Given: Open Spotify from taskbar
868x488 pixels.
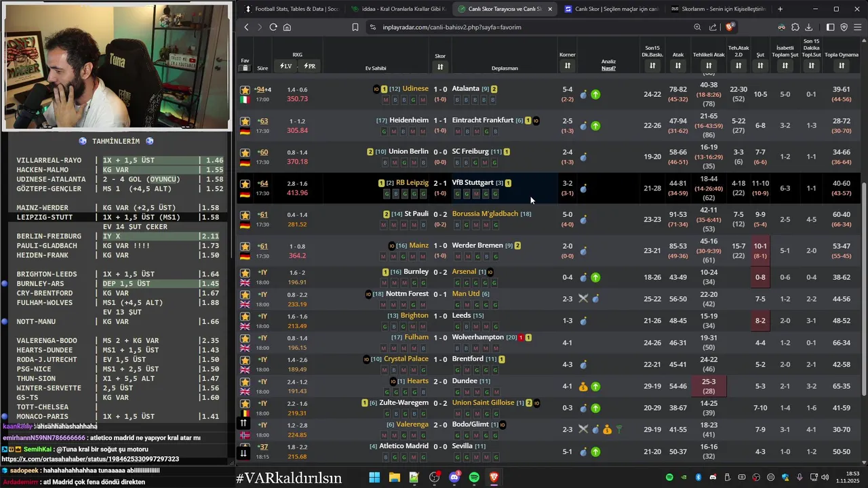Looking at the screenshot, I should [474, 478].
